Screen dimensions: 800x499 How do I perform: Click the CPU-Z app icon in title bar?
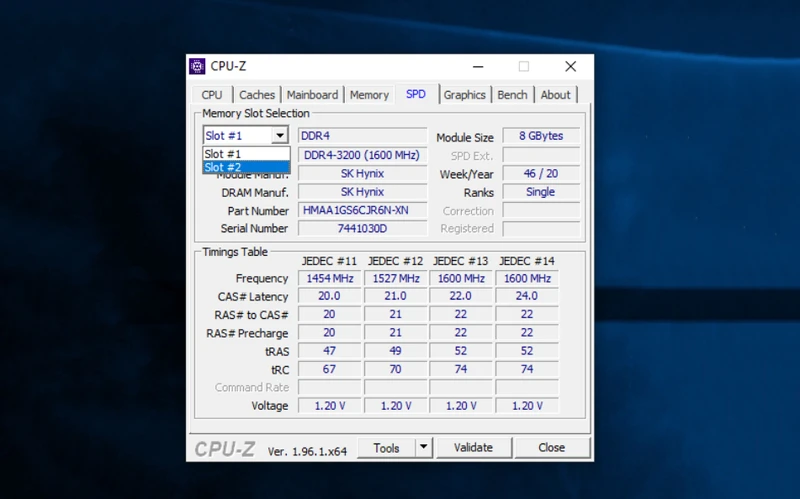point(197,66)
